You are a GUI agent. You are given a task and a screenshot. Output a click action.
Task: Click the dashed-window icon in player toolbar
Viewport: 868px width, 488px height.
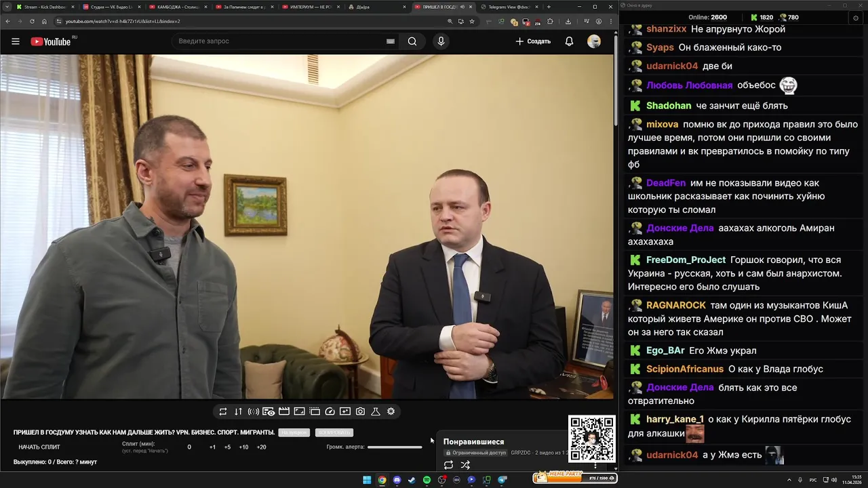315,411
